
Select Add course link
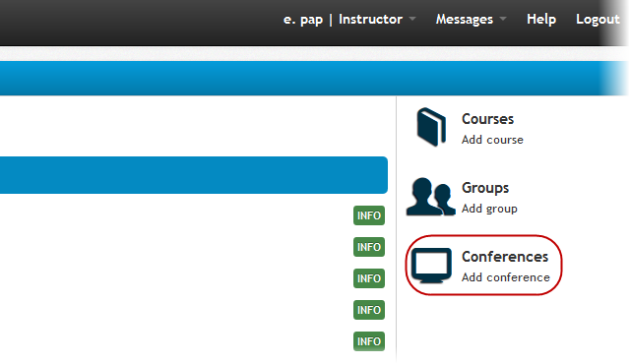point(492,140)
